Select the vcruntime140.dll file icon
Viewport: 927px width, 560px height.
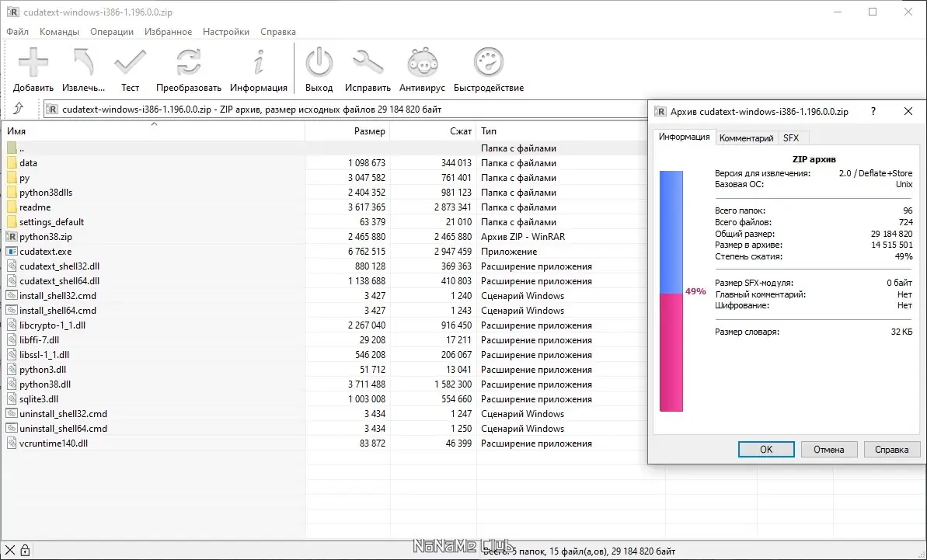(x=12, y=443)
